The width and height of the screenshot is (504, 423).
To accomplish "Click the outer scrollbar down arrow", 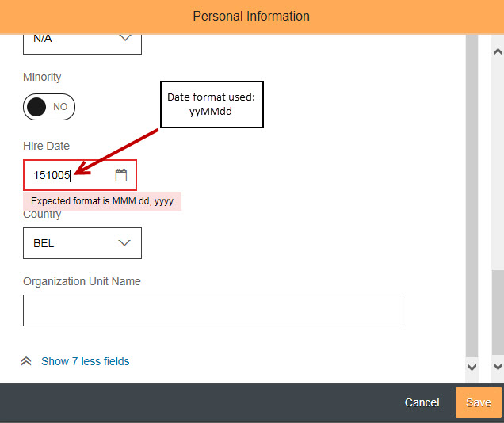I will coord(498,366).
